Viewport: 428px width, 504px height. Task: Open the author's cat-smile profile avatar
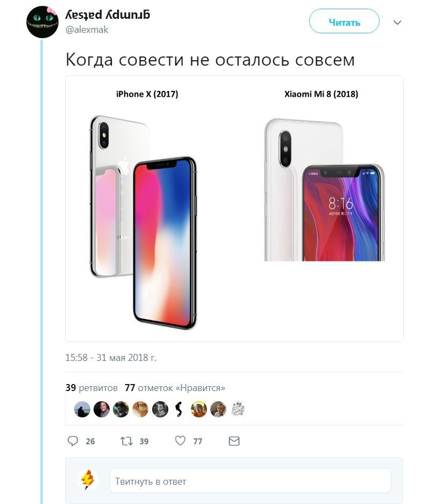42,22
